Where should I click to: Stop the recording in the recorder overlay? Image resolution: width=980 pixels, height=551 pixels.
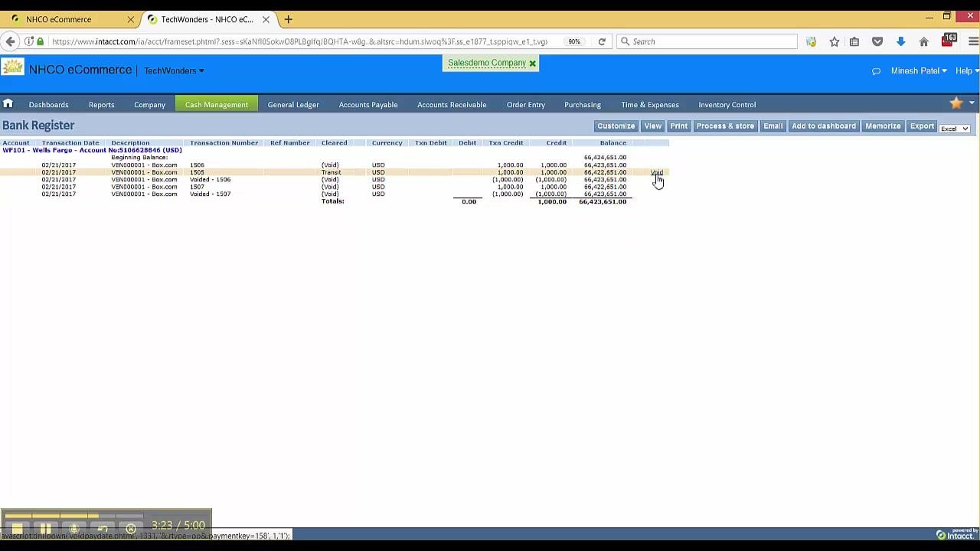[x=17, y=529]
